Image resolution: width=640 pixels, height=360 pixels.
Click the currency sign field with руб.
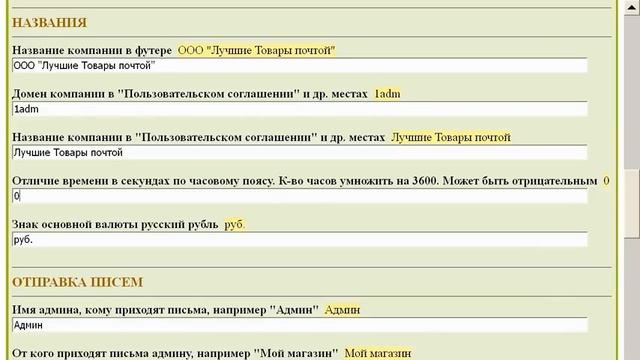point(300,240)
